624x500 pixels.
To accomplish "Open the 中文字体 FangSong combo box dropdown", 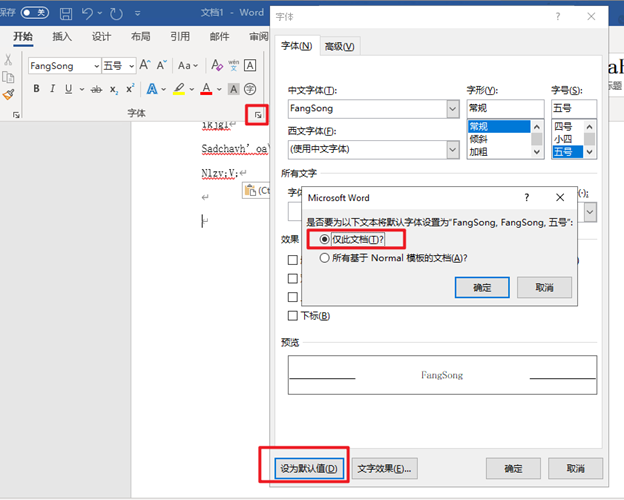I will click(x=452, y=108).
